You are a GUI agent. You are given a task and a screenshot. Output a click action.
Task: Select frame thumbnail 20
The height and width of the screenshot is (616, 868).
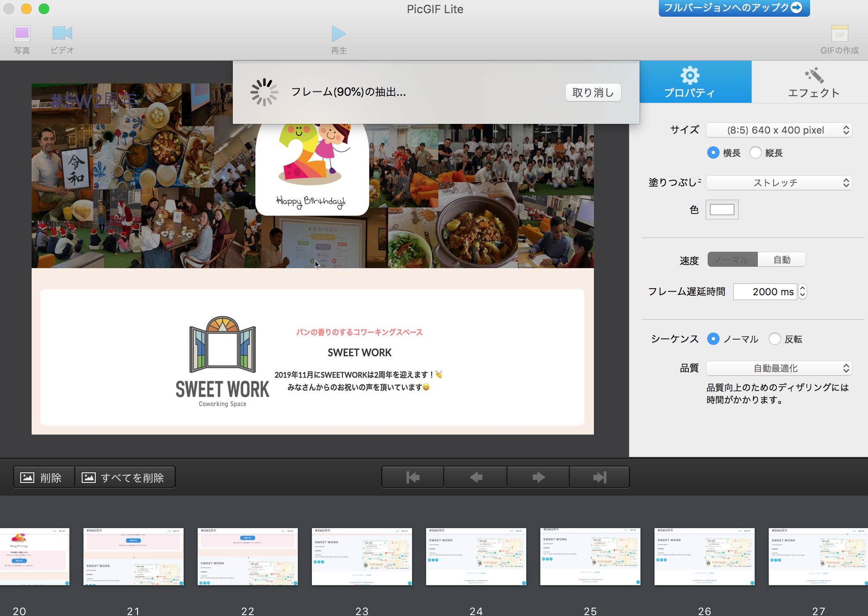tap(35, 557)
